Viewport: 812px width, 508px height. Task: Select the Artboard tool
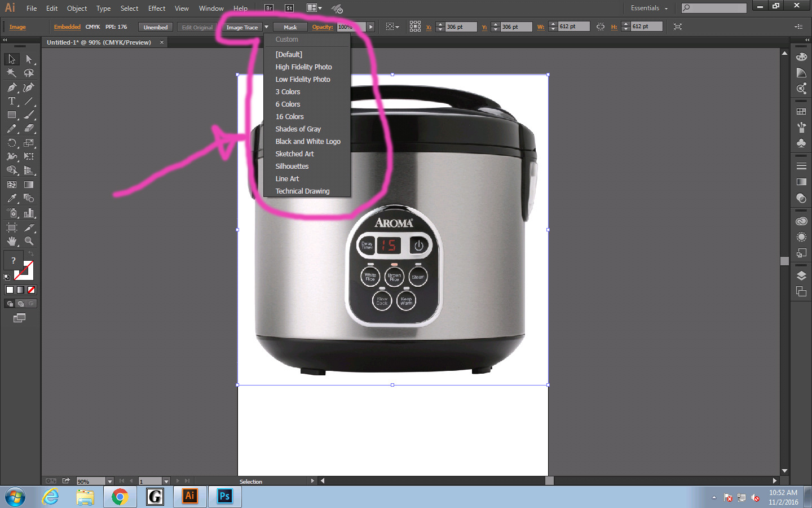12,227
